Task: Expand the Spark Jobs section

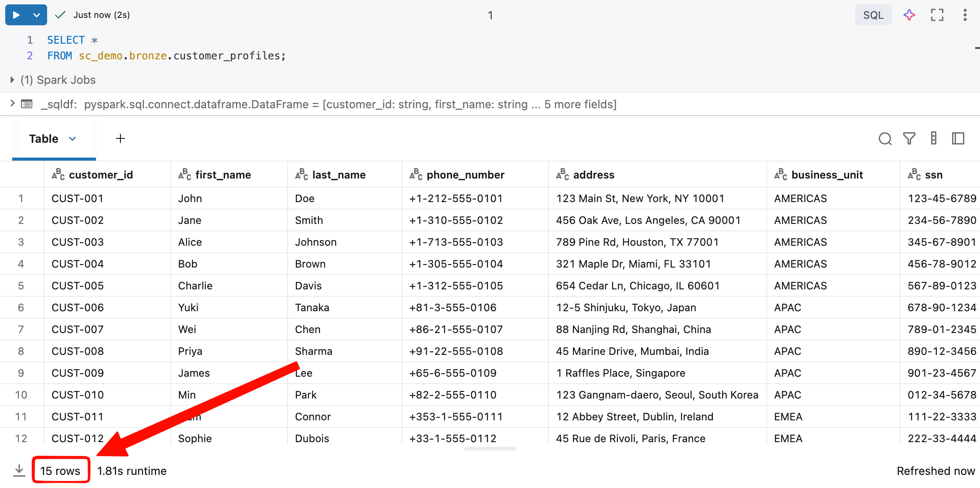Action: pos(11,79)
